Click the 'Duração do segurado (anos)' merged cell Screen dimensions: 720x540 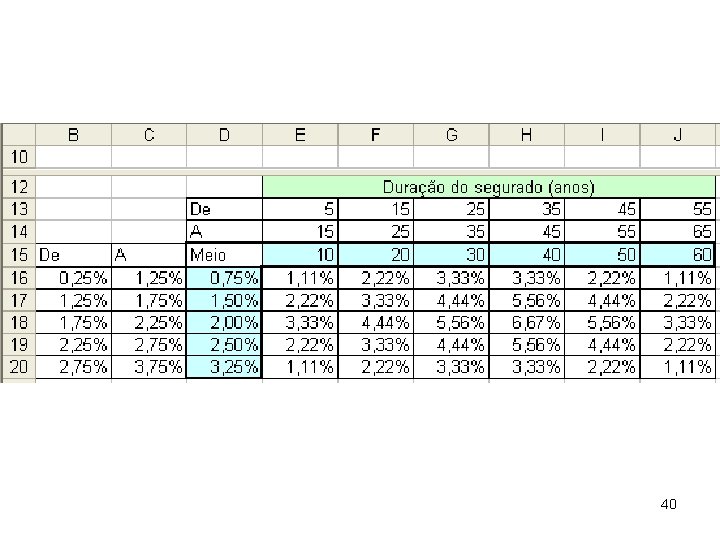489,186
